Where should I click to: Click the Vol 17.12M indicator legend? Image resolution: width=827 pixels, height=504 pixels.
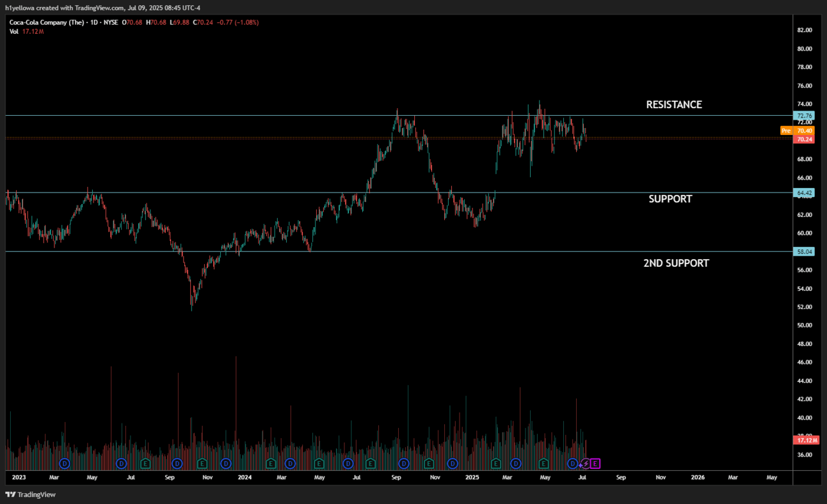tap(26, 31)
